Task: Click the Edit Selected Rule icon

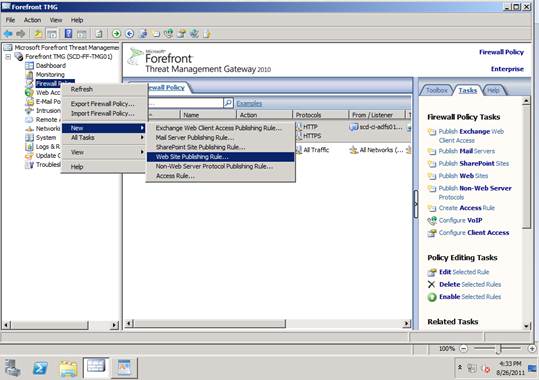Action: click(x=432, y=272)
